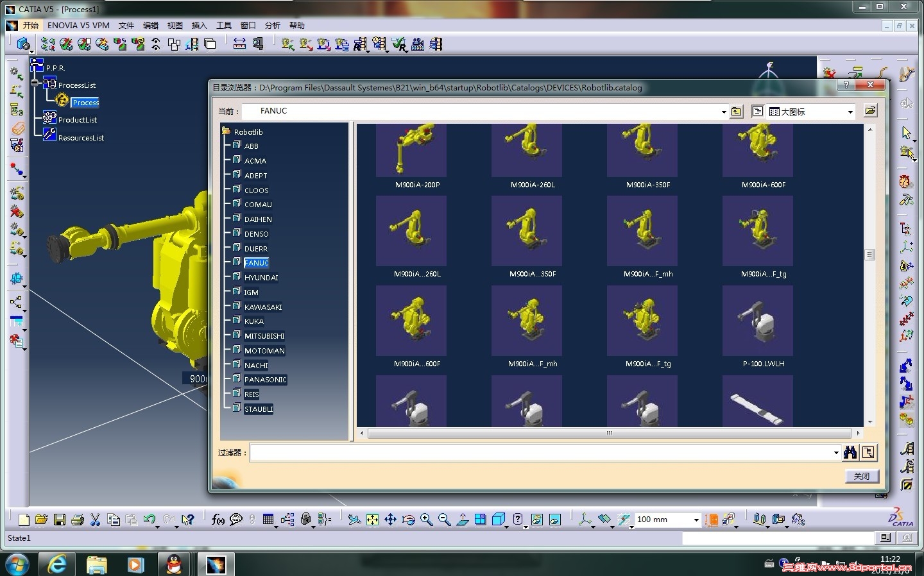The image size is (924, 576).
Task: Click the Copy icon
Action: point(114,520)
